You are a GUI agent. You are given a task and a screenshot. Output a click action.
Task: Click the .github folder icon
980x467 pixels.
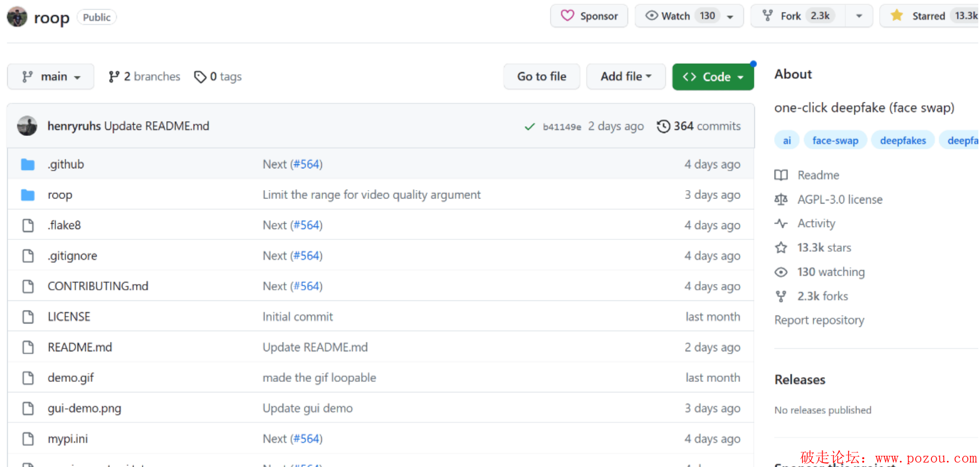(27, 164)
